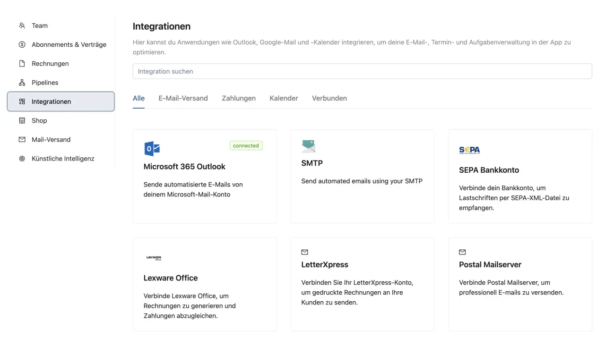The image size is (605, 364).
Task: Select the Zahlungen tab
Action: (239, 98)
